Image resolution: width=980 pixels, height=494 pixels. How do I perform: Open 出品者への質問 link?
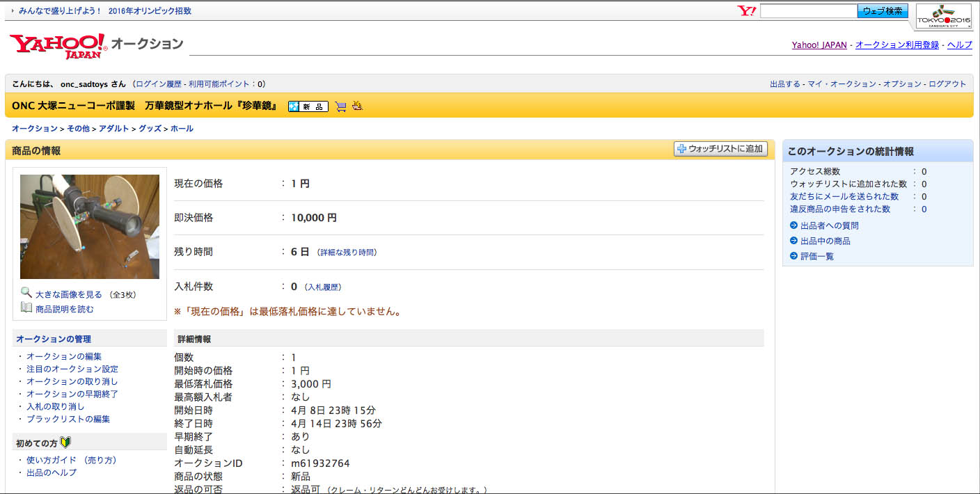830,225
